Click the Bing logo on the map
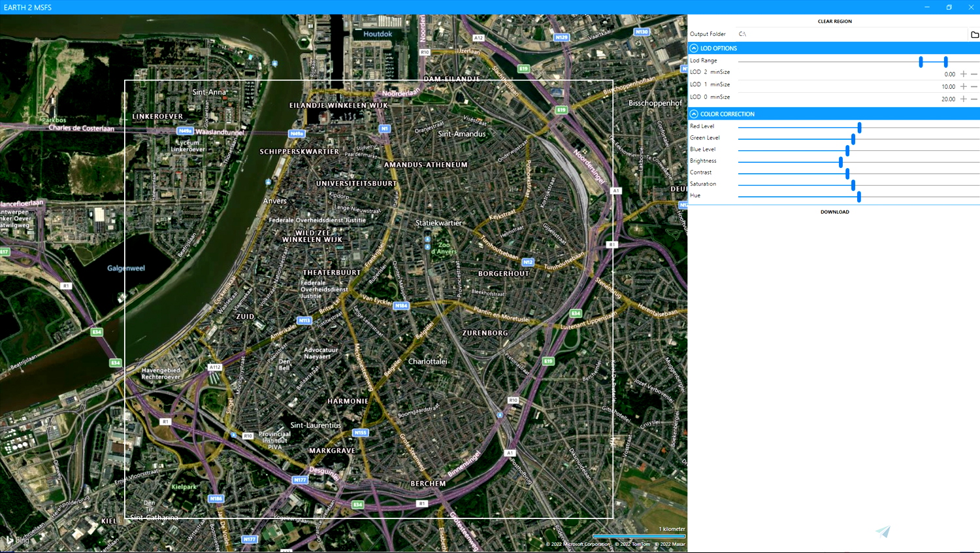The width and height of the screenshot is (980, 553). coord(19,541)
